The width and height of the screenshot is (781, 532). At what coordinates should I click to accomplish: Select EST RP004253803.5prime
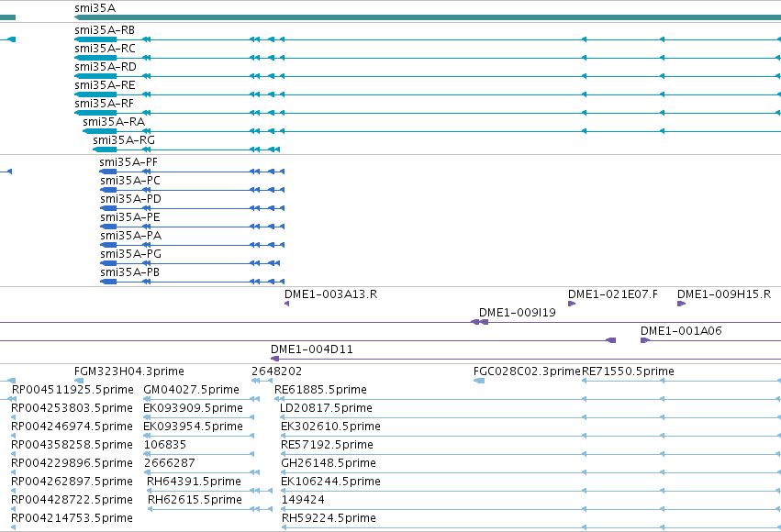tap(72, 408)
